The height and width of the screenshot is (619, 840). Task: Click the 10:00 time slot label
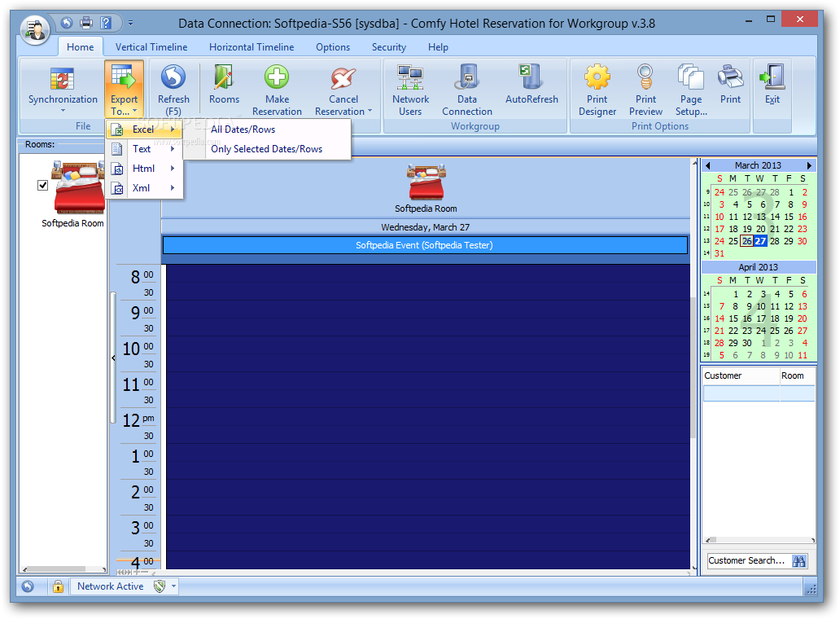(x=138, y=349)
